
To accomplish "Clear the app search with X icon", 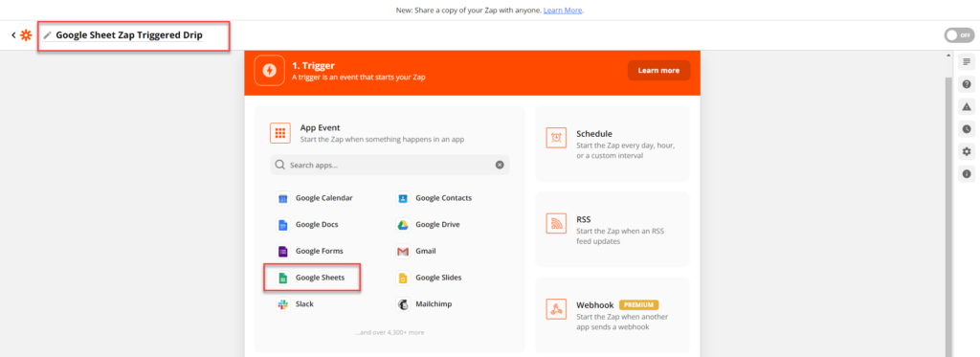I will tap(500, 165).
